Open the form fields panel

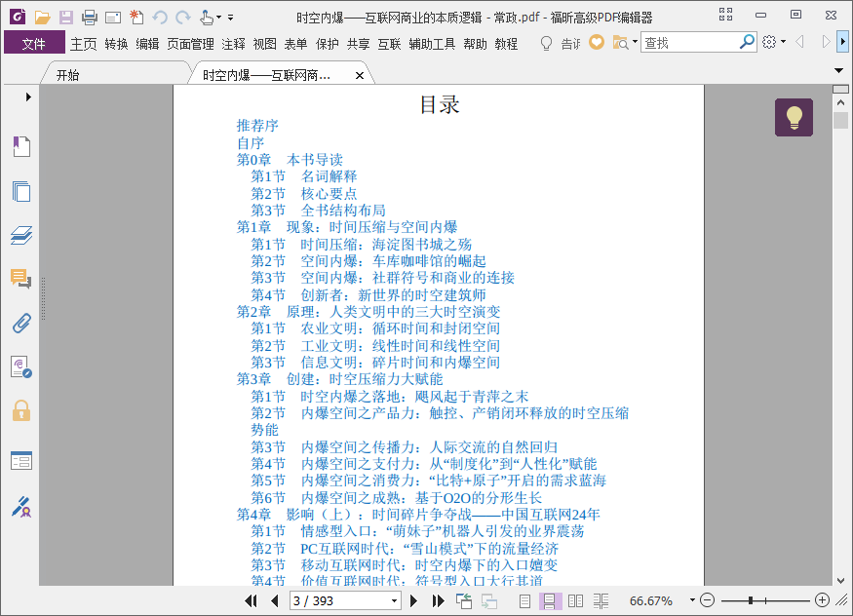[21, 460]
